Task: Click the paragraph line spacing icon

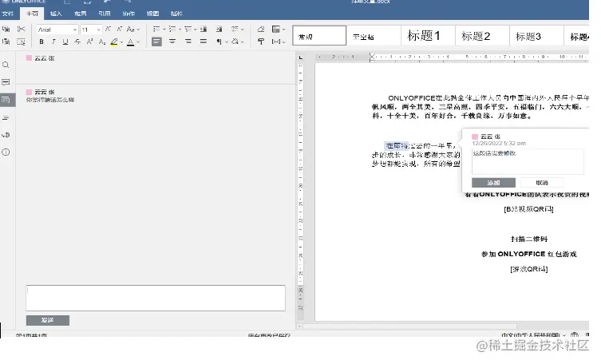Action: tap(235, 29)
